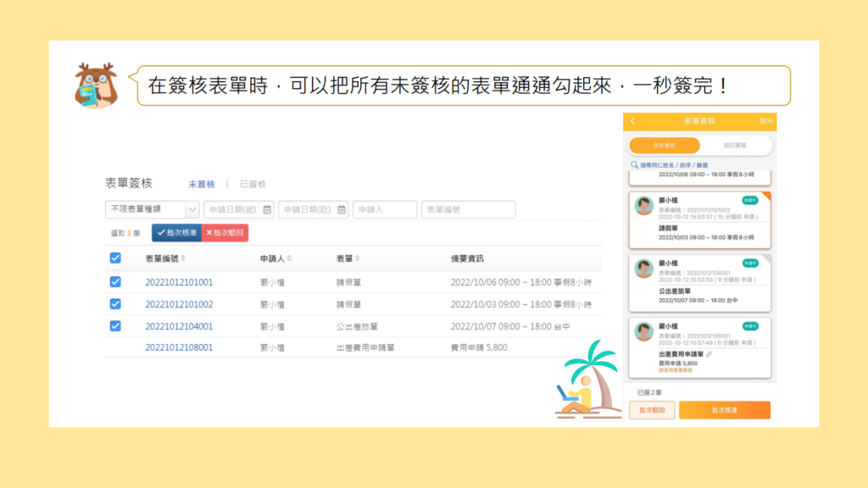Image resolution: width=868 pixels, height=488 pixels.
Task: Select the 您已簽核 tab in mobile view
Action: (x=736, y=146)
